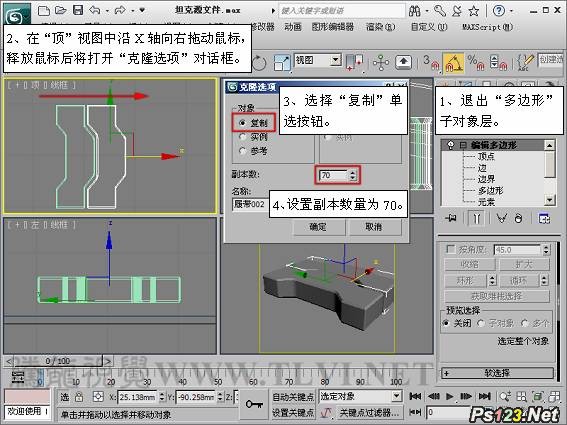Click the Undo arrow icon

(95, 10)
